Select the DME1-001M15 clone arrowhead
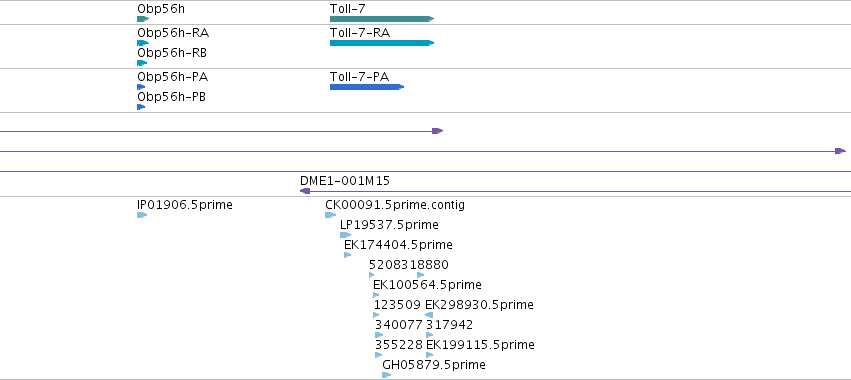851x380 pixels. (305, 191)
